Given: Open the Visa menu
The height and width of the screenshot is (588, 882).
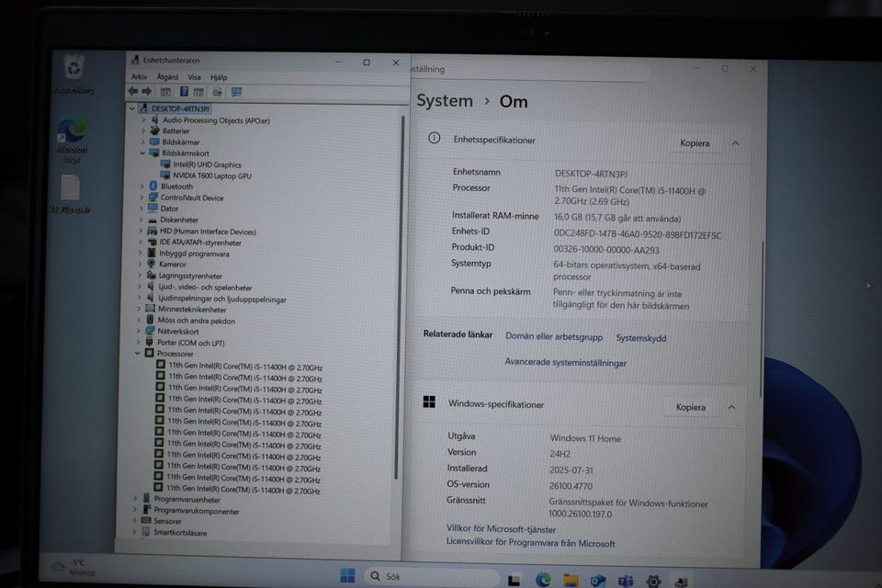Looking at the screenshot, I should (x=194, y=77).
